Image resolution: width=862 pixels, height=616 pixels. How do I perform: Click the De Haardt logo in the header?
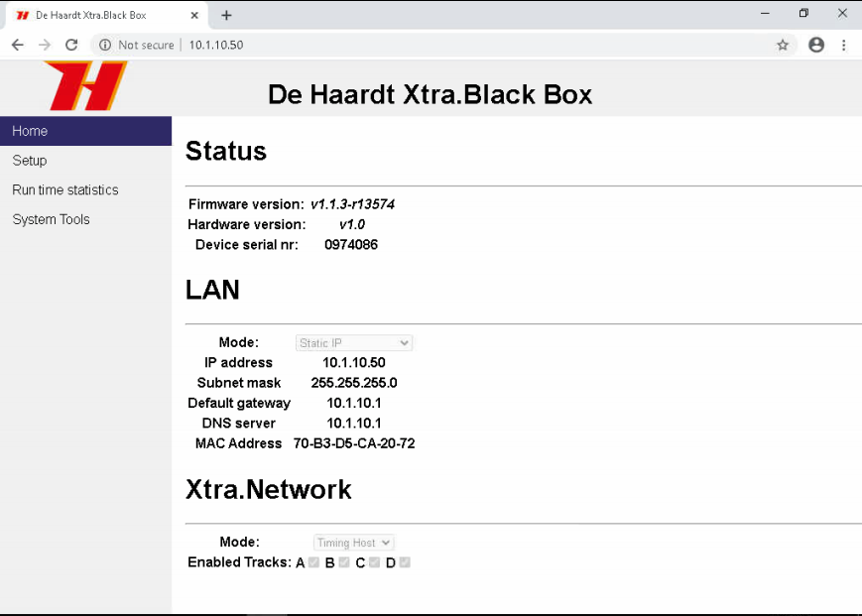[x=85, y=85]
